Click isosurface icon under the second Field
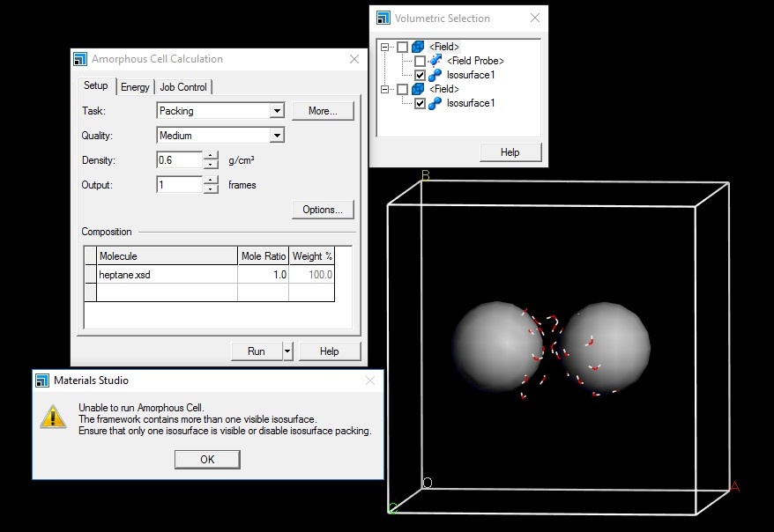Viewport: 774px width, 532px height. point(435,103)
